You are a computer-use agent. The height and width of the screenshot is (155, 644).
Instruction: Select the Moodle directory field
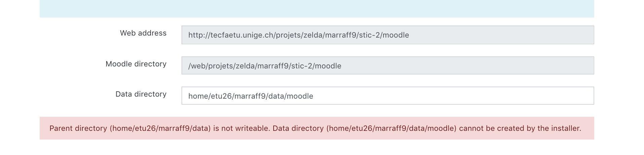(x=388, y=65)
